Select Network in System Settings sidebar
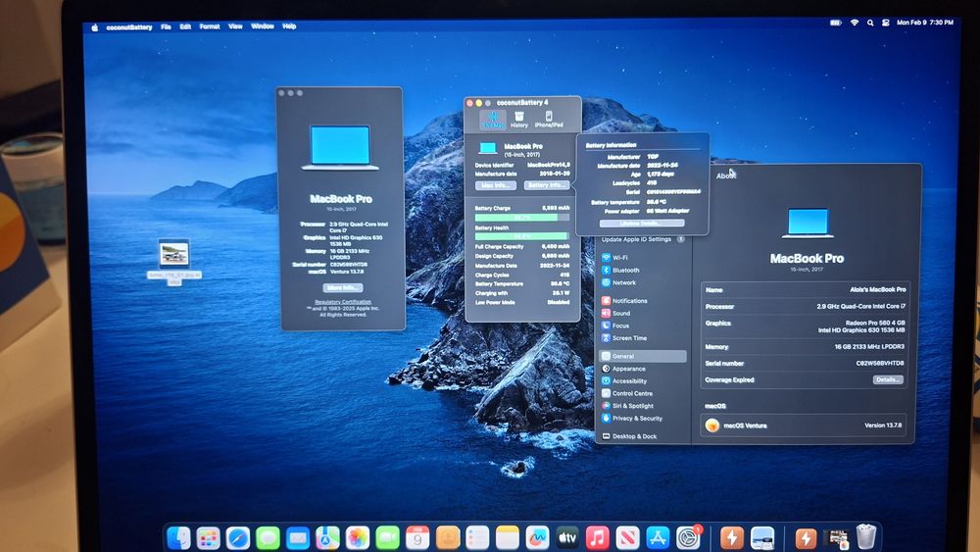Screen dimensions: 980x552 click(x=643, y=282)
